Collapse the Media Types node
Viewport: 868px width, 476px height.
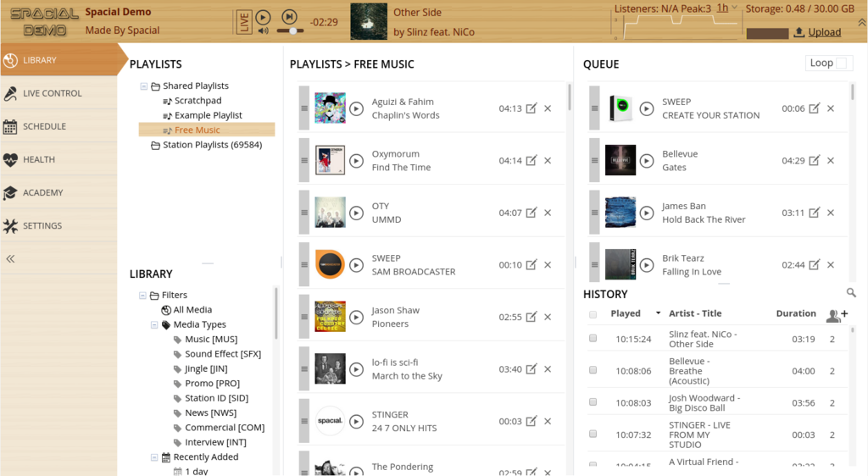(x=154, y=324)
